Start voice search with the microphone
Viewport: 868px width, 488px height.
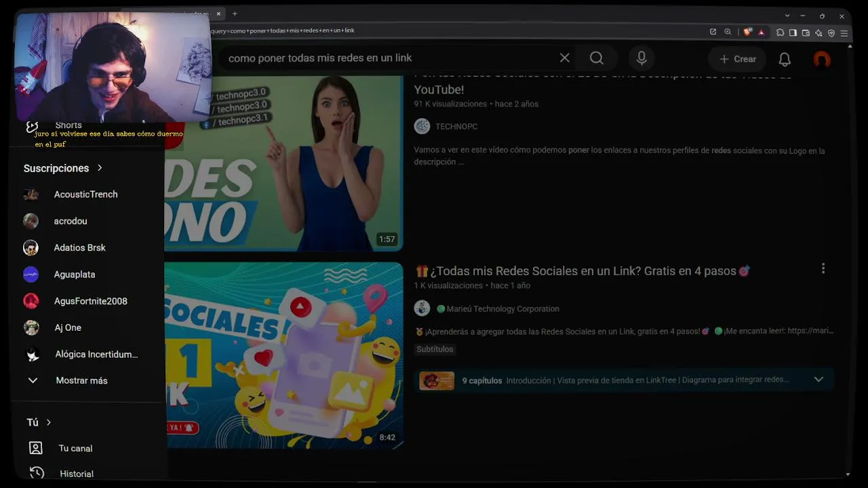642,58
